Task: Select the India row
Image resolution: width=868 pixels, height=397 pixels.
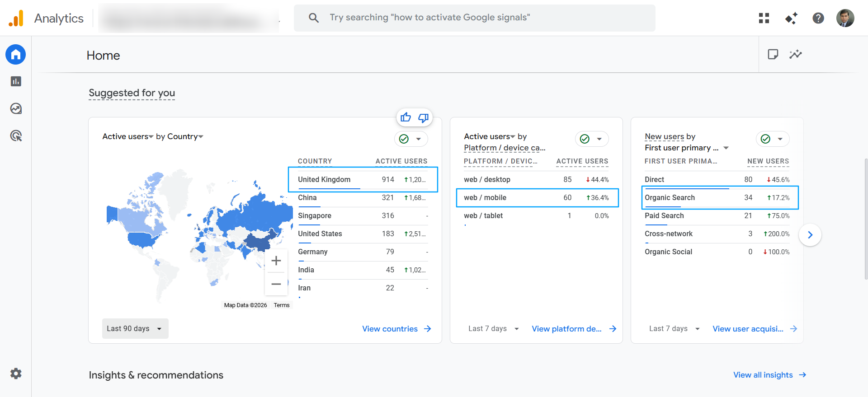Action: click(x=363, y=270)
